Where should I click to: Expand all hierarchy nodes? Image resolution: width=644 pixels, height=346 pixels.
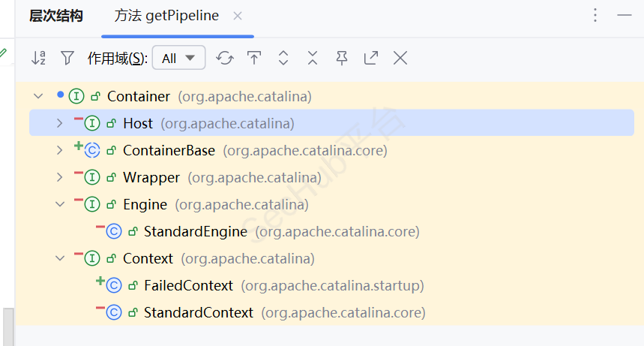click(x=283, y=58)
